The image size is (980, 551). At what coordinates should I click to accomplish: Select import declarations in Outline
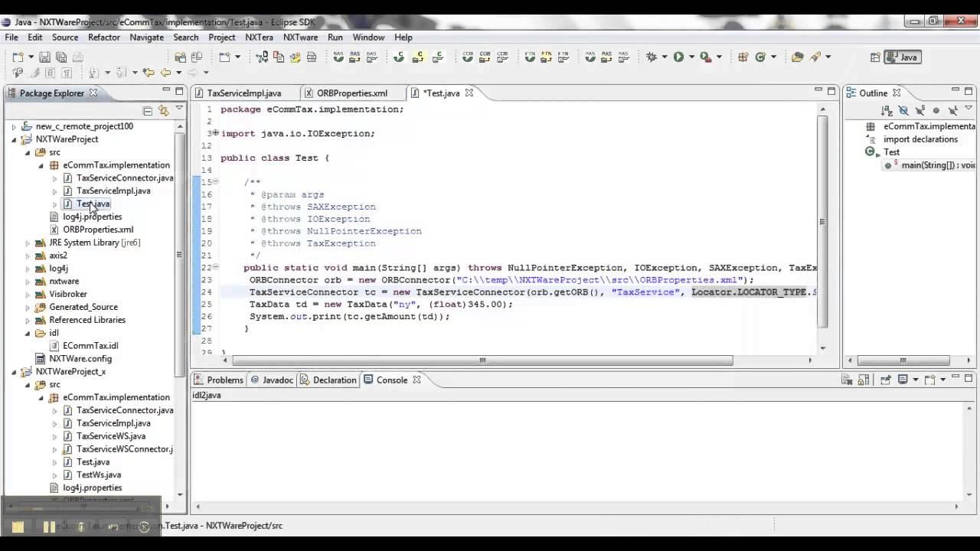[x=920, y=139]
